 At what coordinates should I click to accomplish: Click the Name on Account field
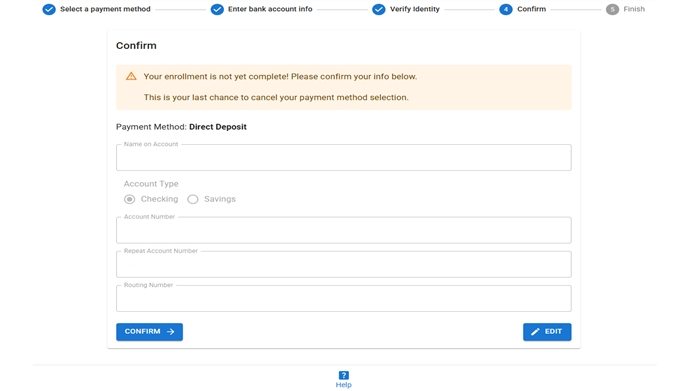(x=344, y=157)
